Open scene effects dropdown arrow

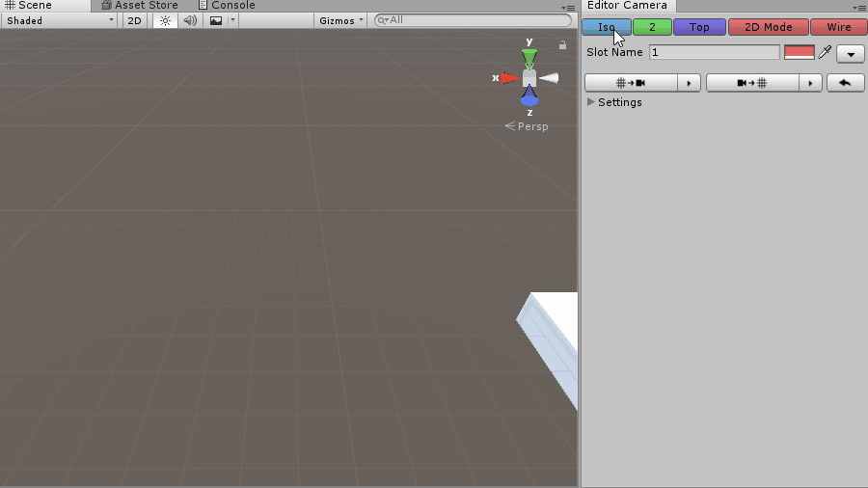pos(232,20)
